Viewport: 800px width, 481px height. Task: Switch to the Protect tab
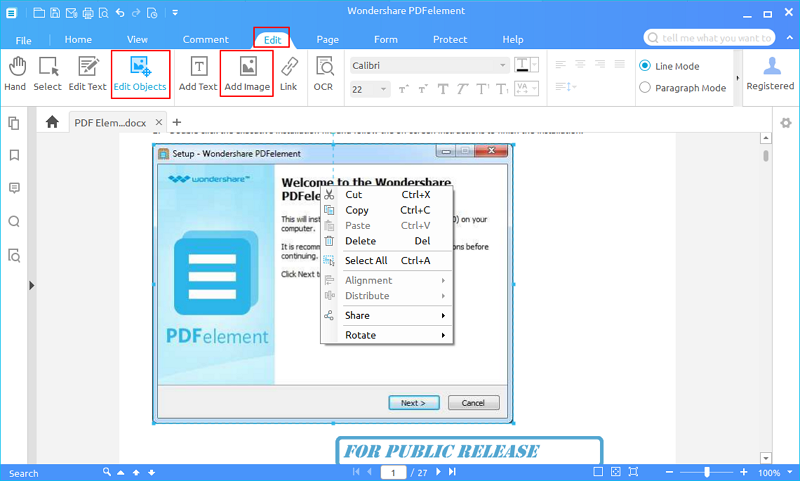point(450,39)
